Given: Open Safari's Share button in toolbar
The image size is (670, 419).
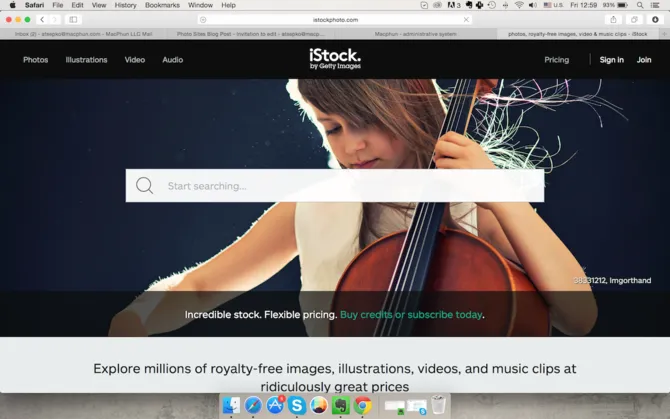Looking at the screenshot, I should 612,19.
